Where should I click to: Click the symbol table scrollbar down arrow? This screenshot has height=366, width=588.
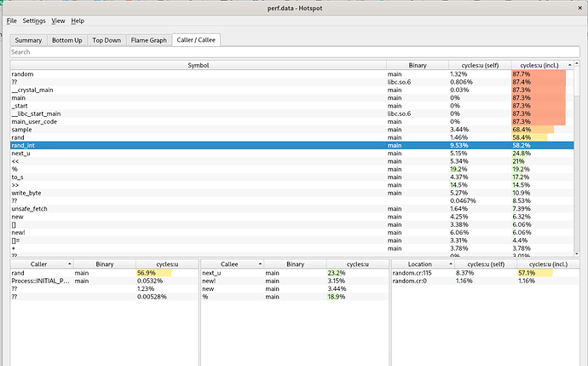tap(577, 253)
